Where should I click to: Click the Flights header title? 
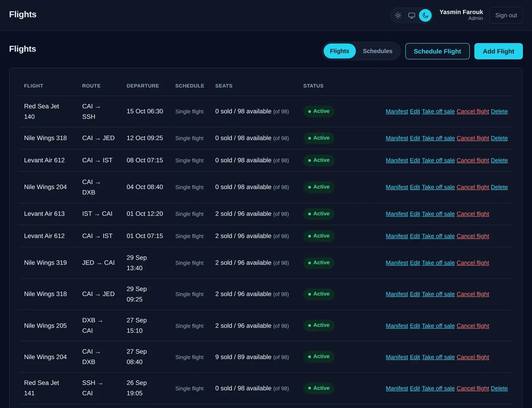tap(23, 14)
